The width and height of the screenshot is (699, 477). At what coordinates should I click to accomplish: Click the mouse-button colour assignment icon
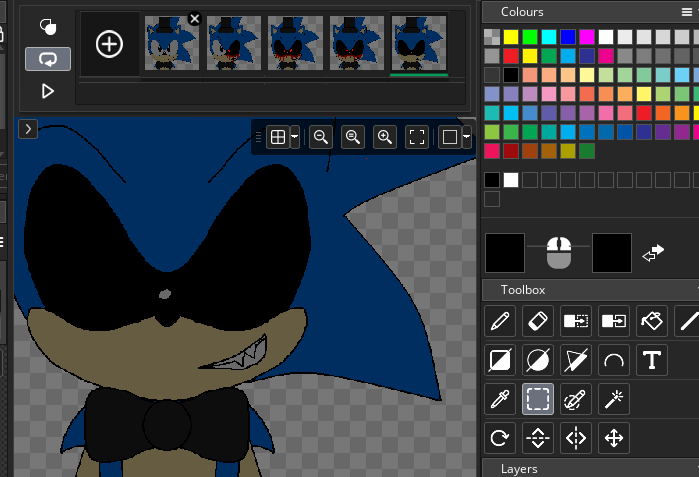559,253
